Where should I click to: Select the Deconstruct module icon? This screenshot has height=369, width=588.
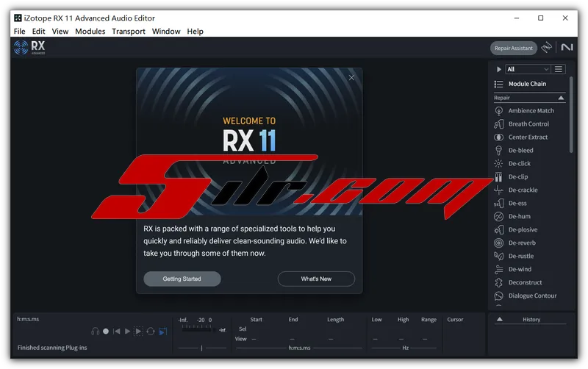click(x=499, y=282)
